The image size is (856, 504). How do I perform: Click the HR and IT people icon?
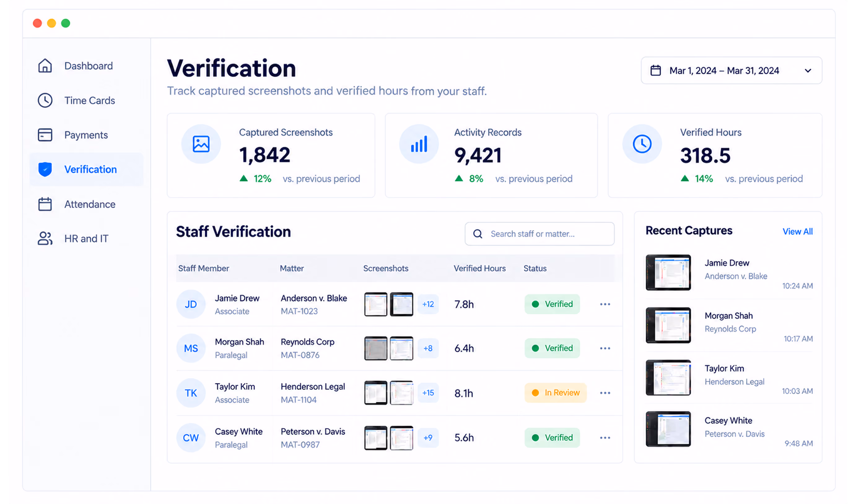(45, 239)
